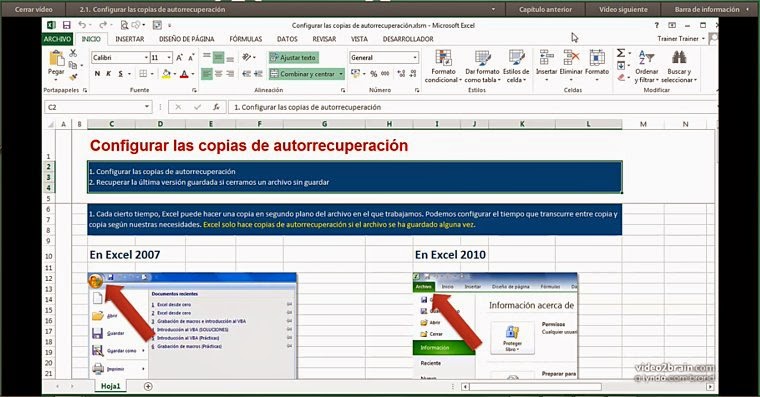
Task: Click the Copy icon in Portapapeles
Action: tap(73, 65)
